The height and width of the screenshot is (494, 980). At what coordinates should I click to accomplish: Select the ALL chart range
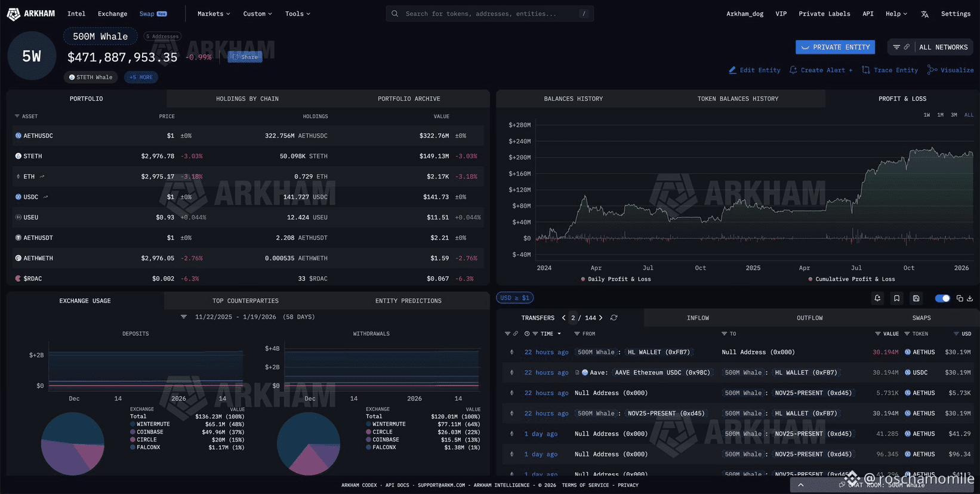[969, 115]
